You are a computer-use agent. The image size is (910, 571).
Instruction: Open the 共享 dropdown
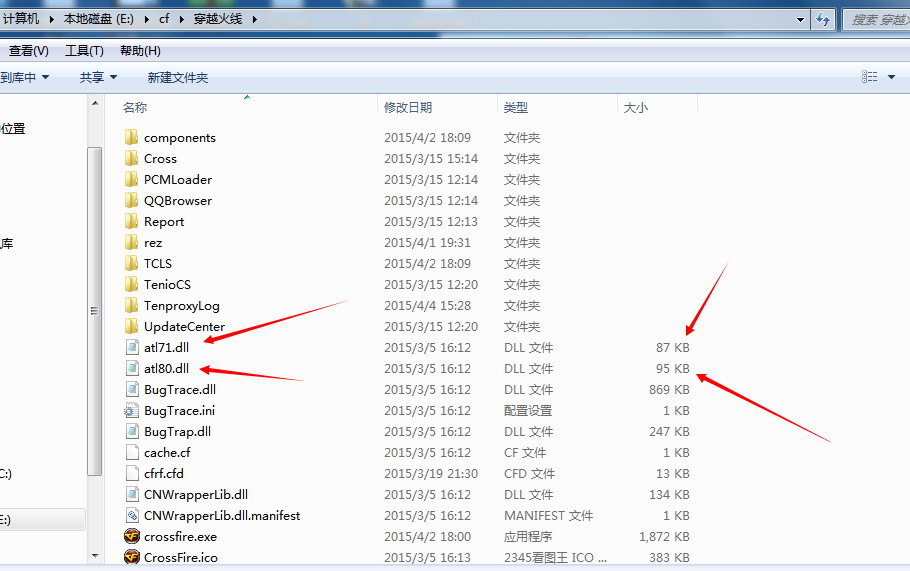pyautogui.click(x=98, y=77)
